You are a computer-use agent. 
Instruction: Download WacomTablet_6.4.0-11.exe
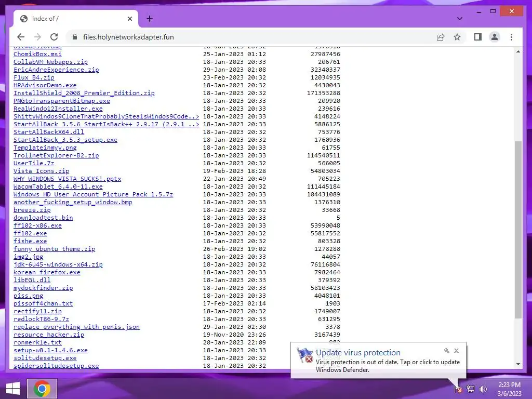[58, 187]
